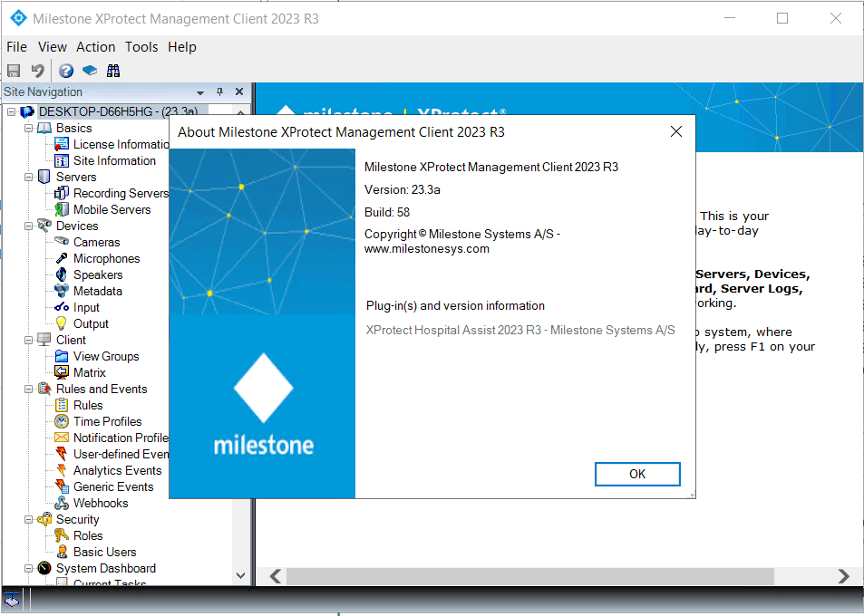Viewport: 864px width, 616px height.
Task: Click the server status icon in the bottom bar
Action: click(13, 599)
